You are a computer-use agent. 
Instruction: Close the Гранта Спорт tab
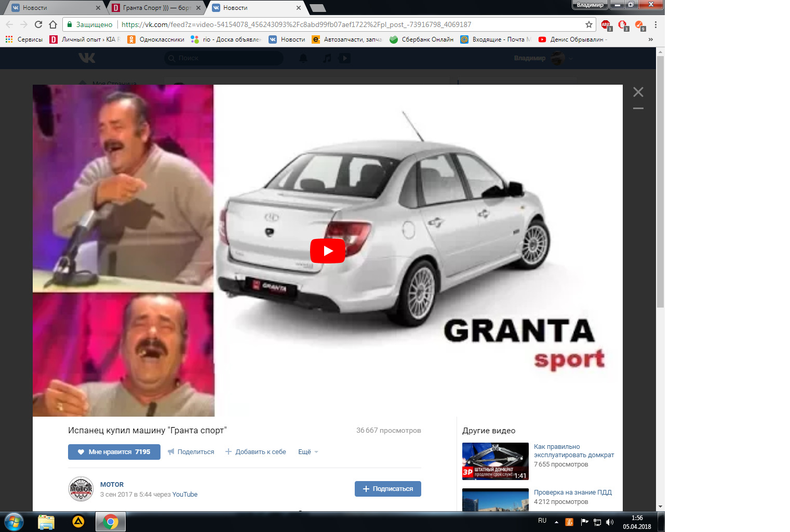coord(198,8)
